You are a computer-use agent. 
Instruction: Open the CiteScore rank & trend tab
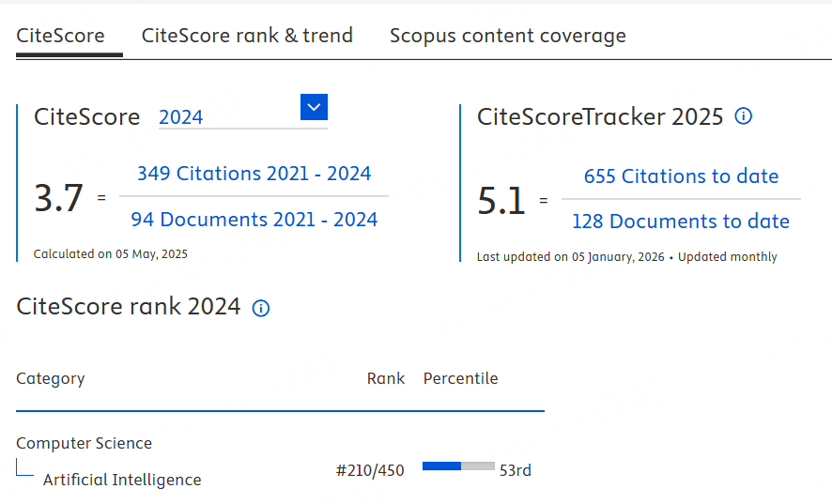tap(247, 36)
